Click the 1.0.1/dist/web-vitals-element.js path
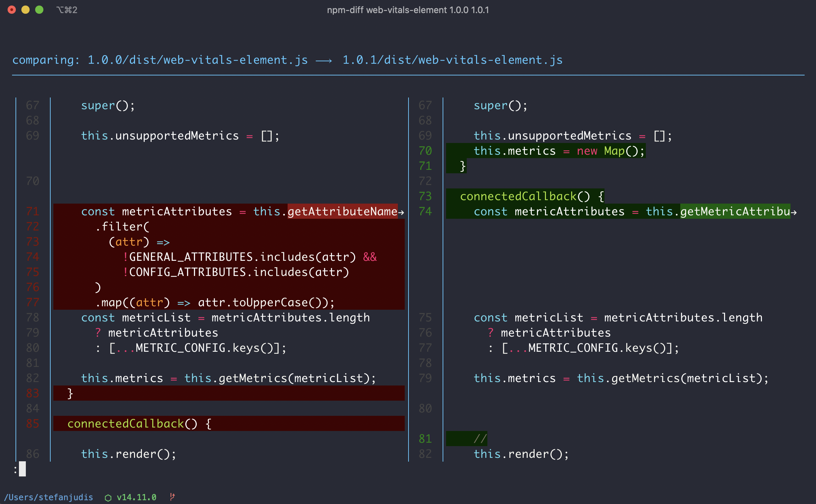The width and height of the screenshot is (816, 504). (452, 60)
